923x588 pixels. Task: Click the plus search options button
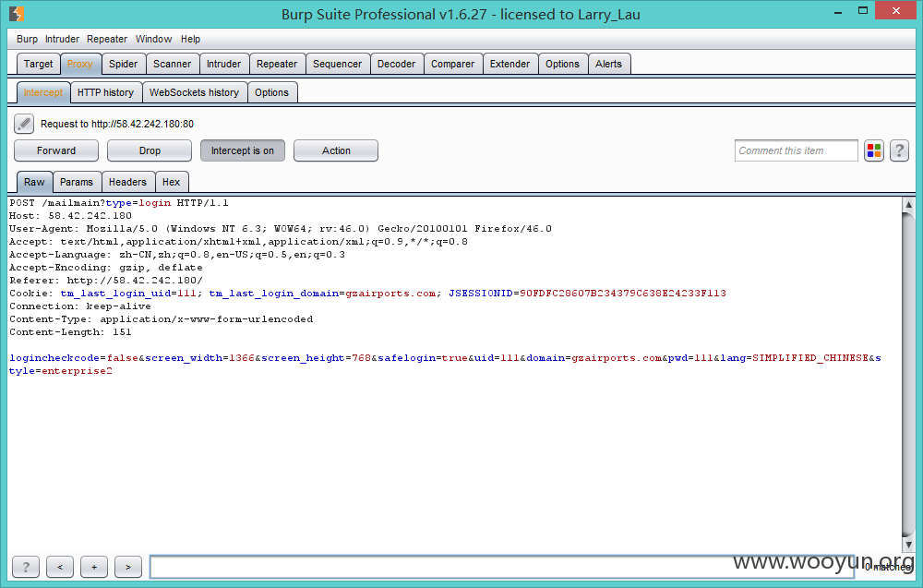click(94, 567)
